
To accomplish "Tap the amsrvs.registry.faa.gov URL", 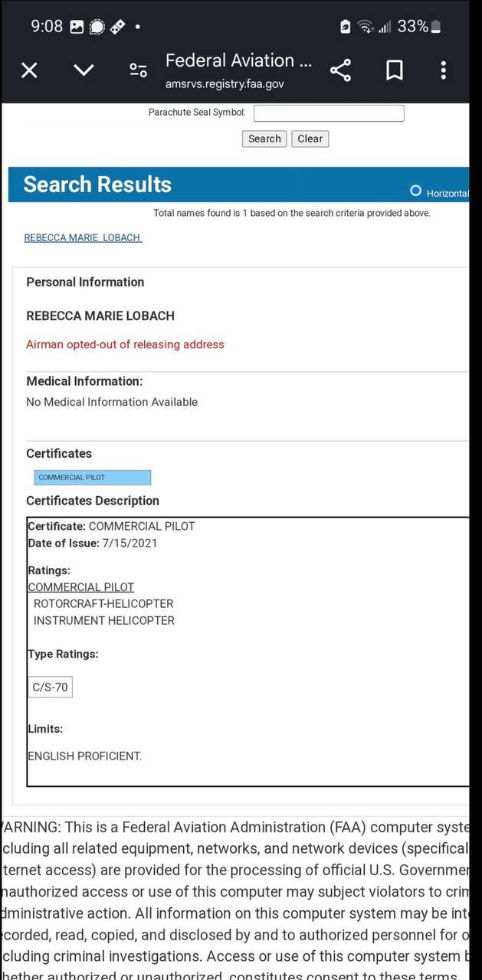I will (x=225, y=84).
